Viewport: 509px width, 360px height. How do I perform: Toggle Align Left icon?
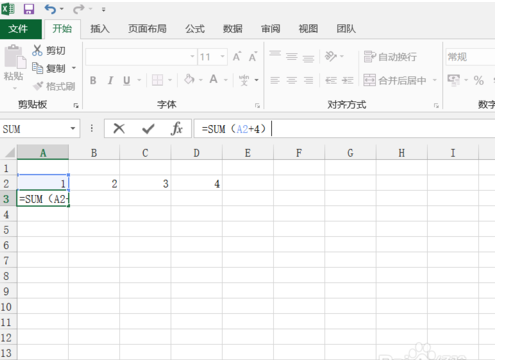(275, 80)
